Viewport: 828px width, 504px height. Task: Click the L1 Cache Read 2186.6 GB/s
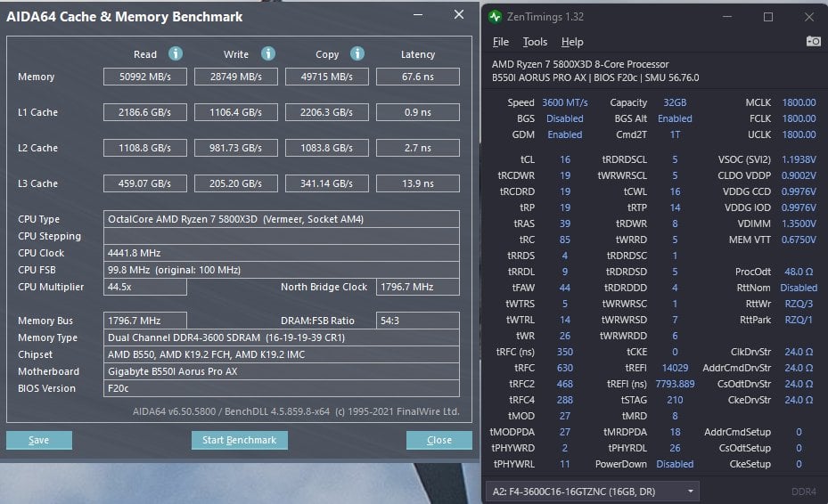click(145, 112)
